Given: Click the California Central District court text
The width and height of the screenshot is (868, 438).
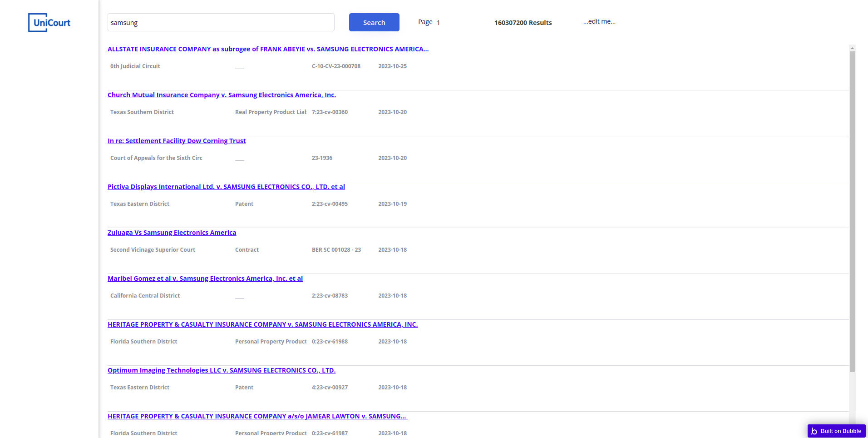Looking at the screenshot, I should click(x=145, y=296).
